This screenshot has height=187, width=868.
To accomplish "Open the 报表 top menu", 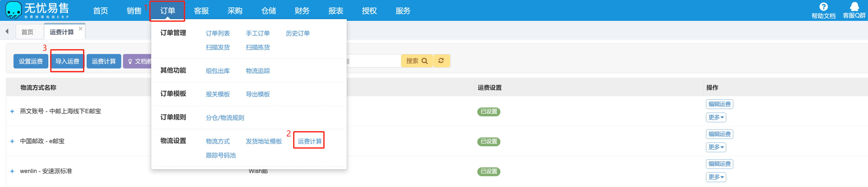I will coord(336,11).
